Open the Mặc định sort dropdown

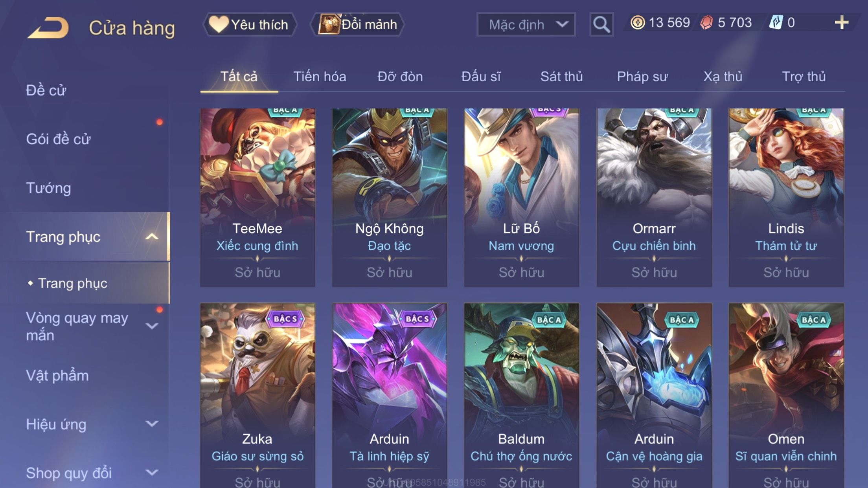point(526,24)
